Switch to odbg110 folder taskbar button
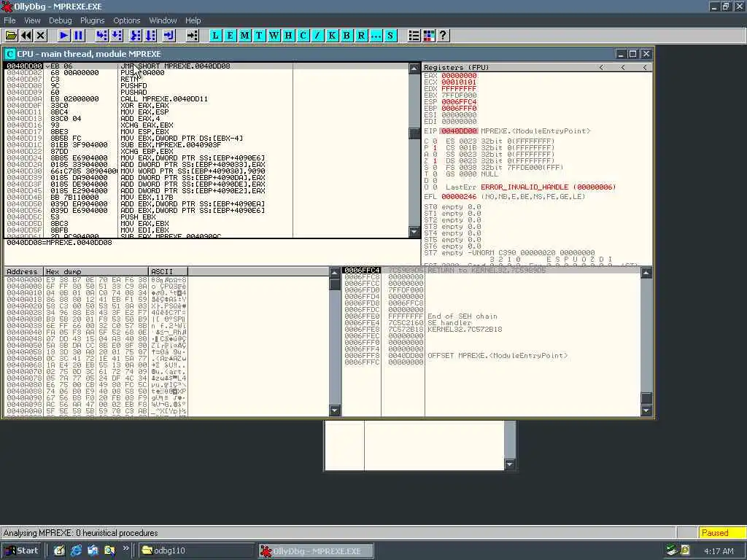The image size is (747, 560). pyautogui.click(x=196, y=551)
